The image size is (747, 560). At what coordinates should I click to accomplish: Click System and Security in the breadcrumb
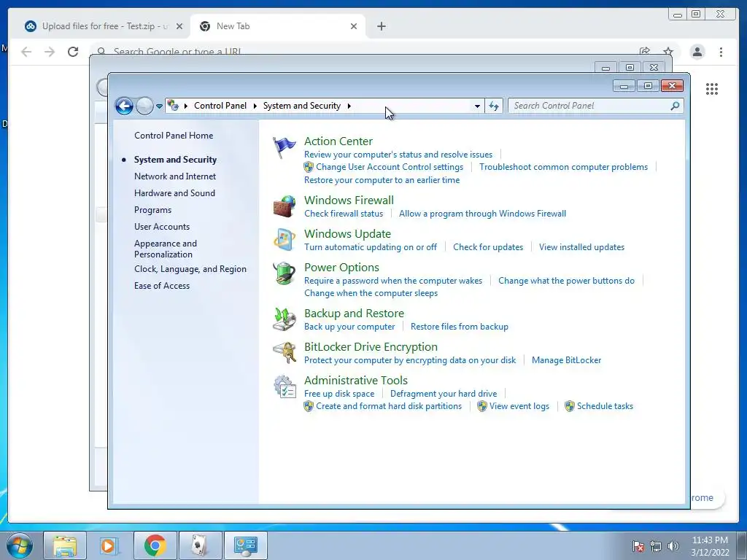(x=302, y=106)
